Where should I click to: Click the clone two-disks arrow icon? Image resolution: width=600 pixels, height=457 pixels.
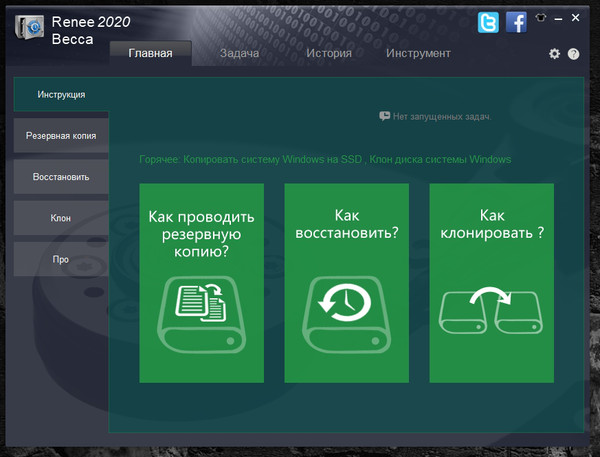tap(491, 308)
